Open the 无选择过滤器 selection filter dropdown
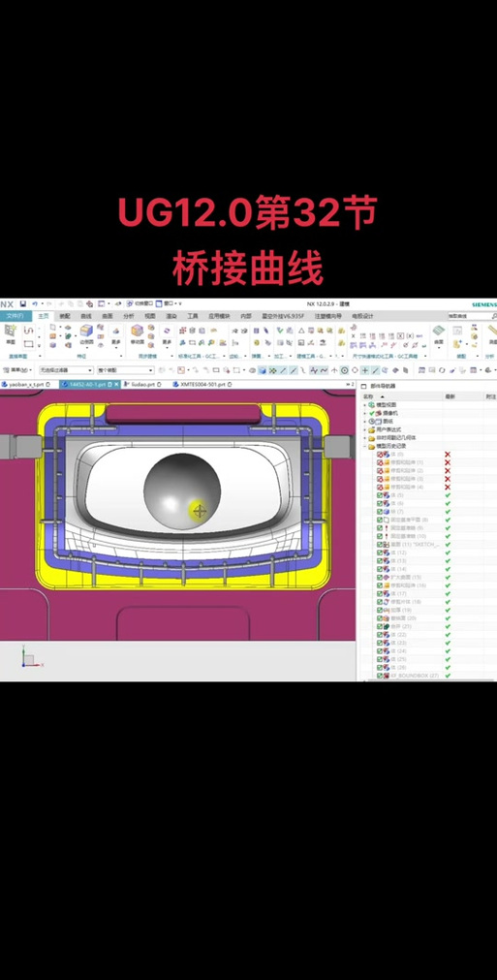The width and height of the screenshot is (497, 980). click(x=66, y=370)
